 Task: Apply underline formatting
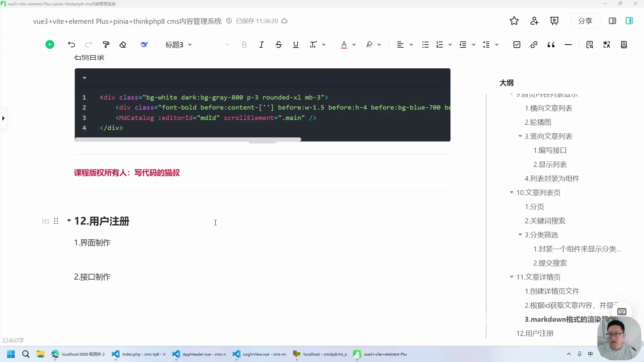pyautogui.click(x=296, y=45)
